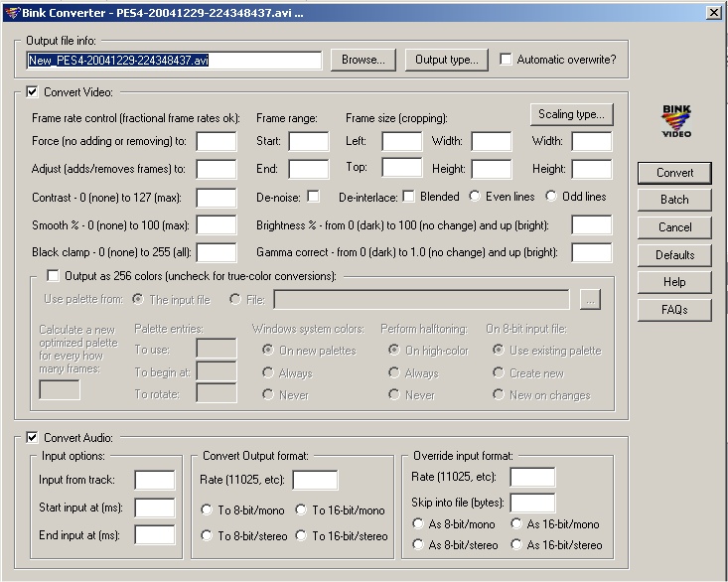728x582 pixels.
Task: Click the Start input at (ms) field
Action: (155, 508)
